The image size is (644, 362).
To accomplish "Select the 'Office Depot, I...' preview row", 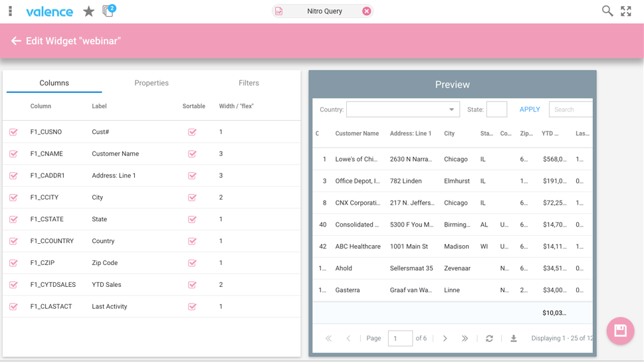I will click(x=452, y=181).
